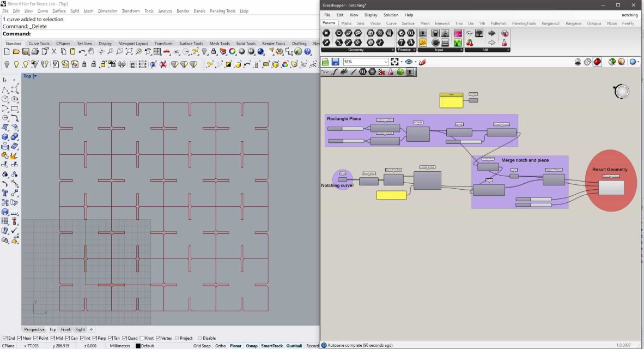Click the Cut scissors icon in Rhino

[x=54, y=51]
